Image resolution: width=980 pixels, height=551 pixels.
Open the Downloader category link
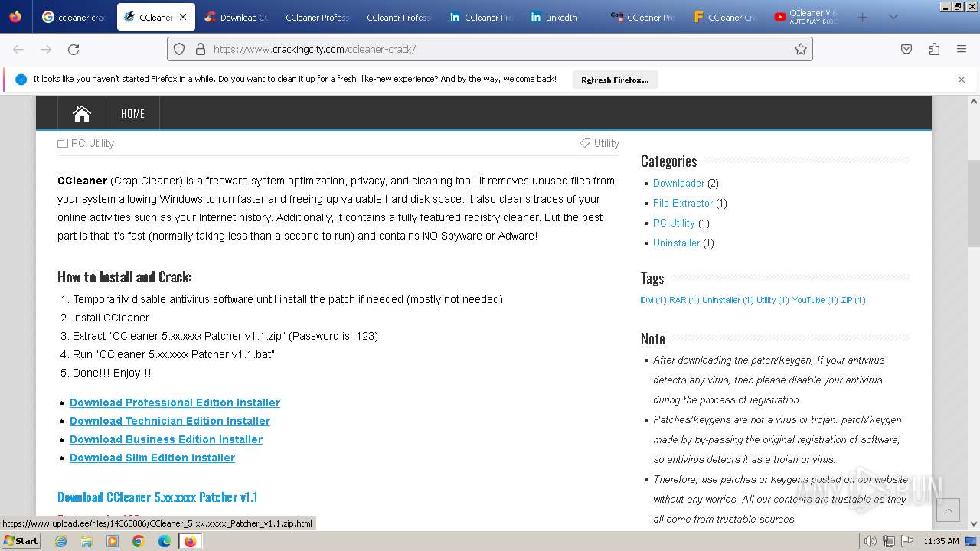(x=678, y=183)
